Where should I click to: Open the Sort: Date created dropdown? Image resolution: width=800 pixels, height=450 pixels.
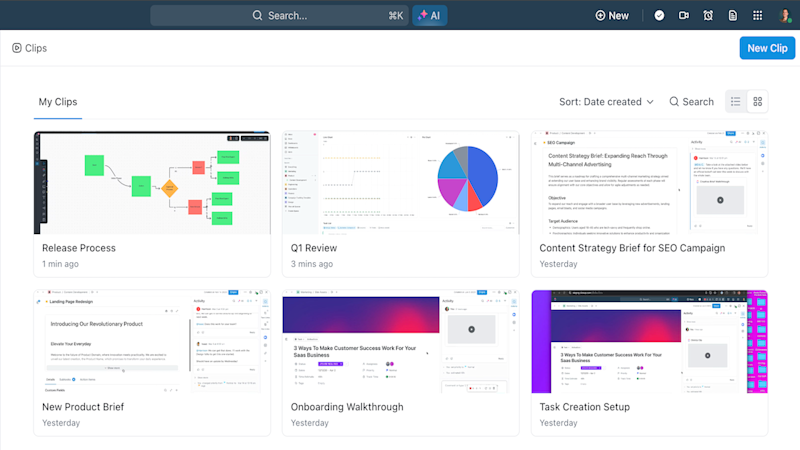pyautogui.click(x=606, y=102)
